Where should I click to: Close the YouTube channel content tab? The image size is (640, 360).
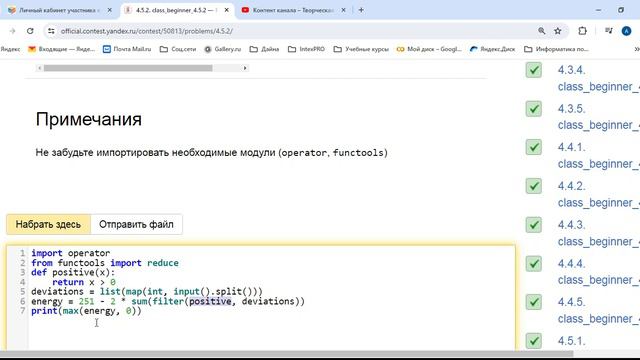[343, 10]
